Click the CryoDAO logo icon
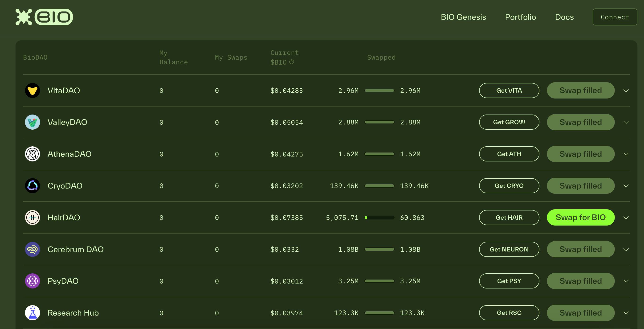Screen dimensions: 644x329 click(x=32, y=185)
